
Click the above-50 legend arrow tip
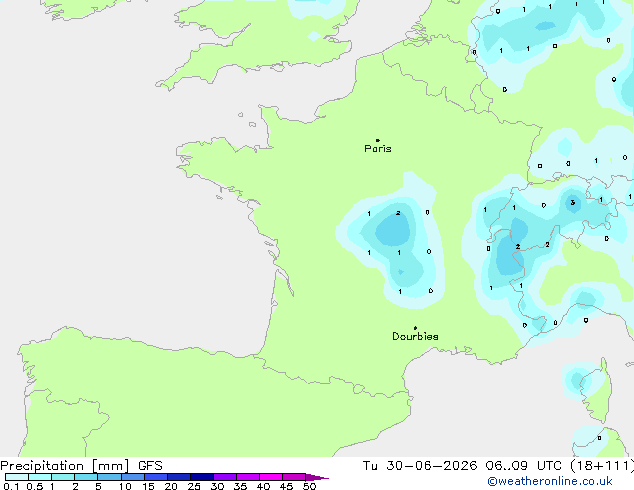coord(318,477)
